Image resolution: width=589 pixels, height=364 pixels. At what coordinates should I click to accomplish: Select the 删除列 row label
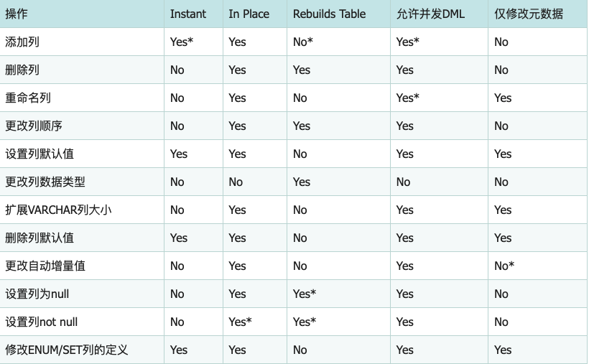[22, 70]
